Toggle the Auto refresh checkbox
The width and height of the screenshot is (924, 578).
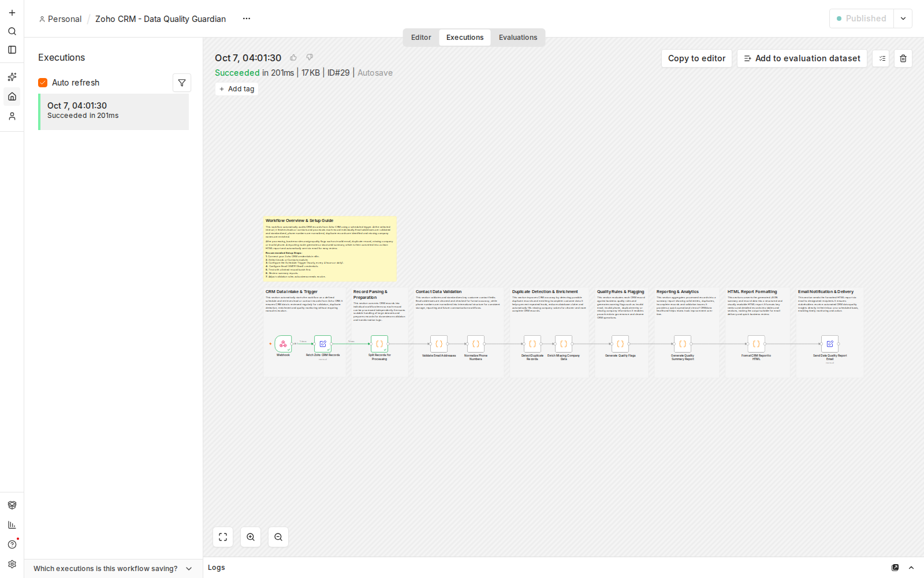43,83
